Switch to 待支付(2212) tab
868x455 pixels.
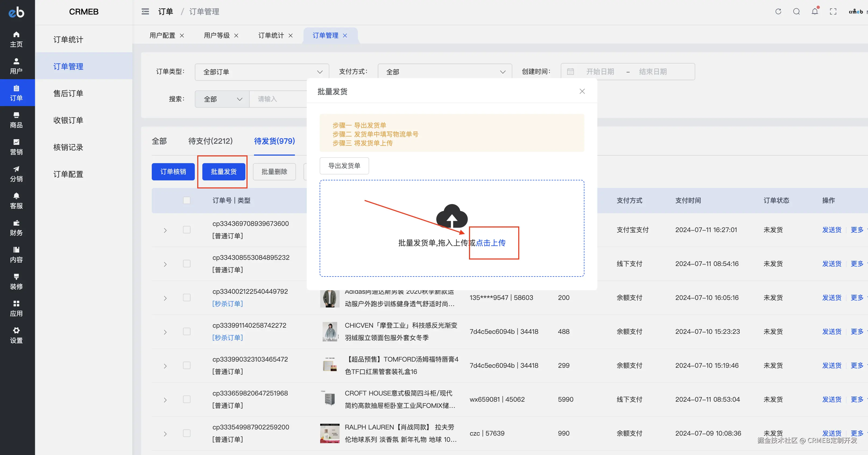[x=210, y=141]
